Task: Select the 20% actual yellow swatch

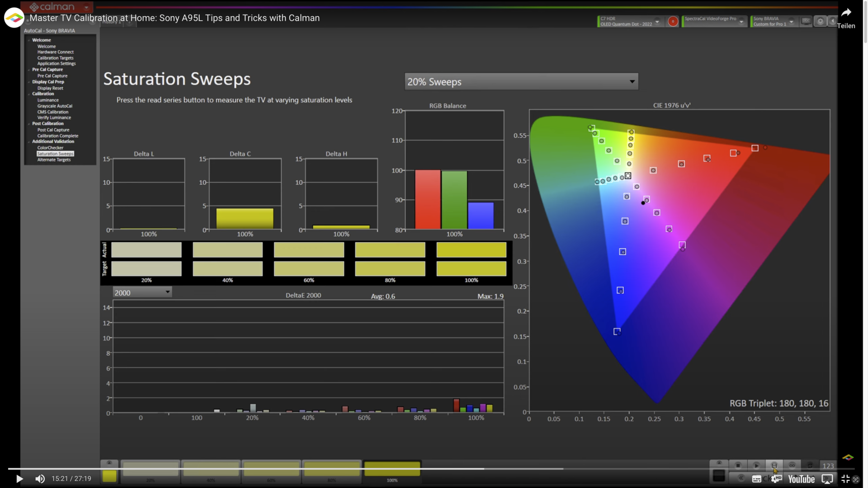Action: click(146, 250)
